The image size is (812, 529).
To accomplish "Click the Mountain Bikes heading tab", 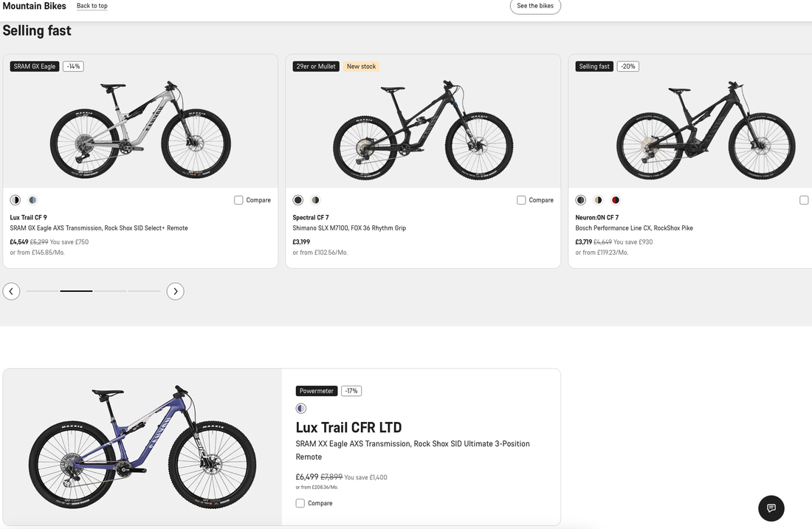I will 34,6.
